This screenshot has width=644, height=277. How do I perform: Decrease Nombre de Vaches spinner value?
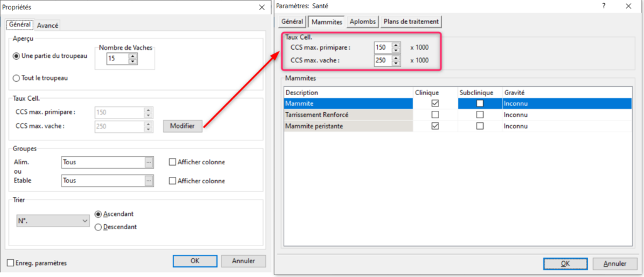pyautogui.click(x=132, y=62)
